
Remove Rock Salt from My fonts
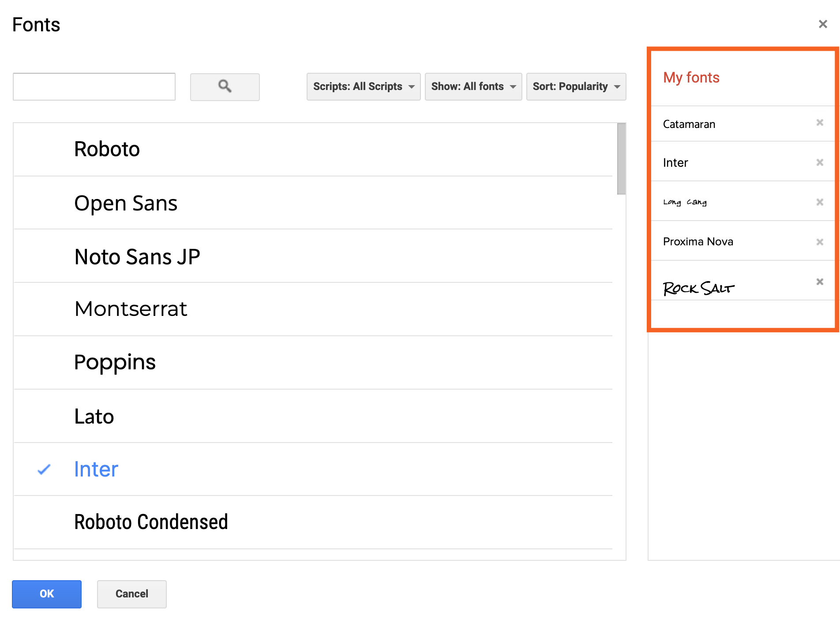click(820, 281)
